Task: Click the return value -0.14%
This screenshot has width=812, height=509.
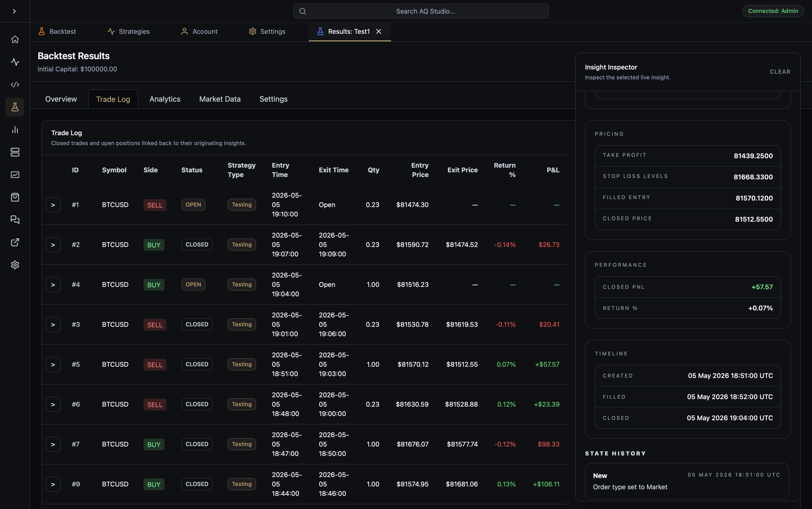Action: [504, 245]
